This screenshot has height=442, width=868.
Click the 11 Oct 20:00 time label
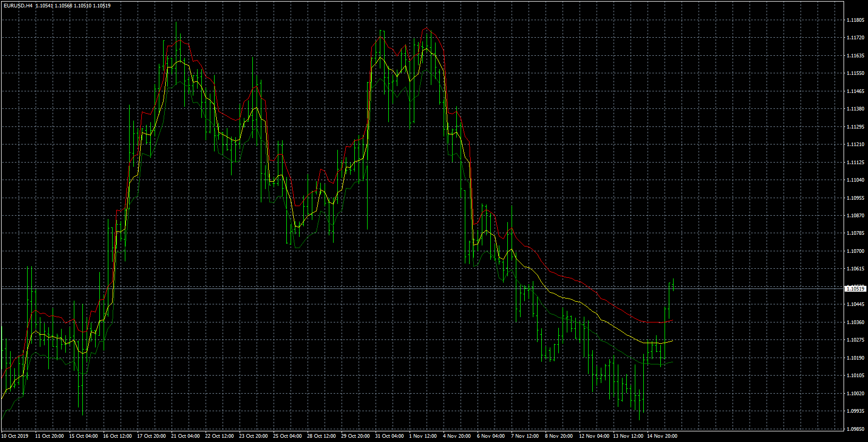point(49,436)
